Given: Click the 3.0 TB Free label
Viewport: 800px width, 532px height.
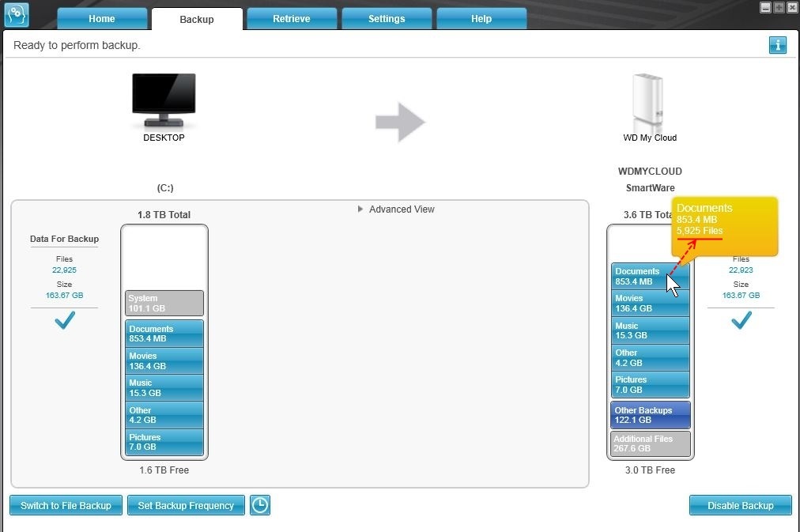Looking at the screenshot, I should [x=650, y=470].
